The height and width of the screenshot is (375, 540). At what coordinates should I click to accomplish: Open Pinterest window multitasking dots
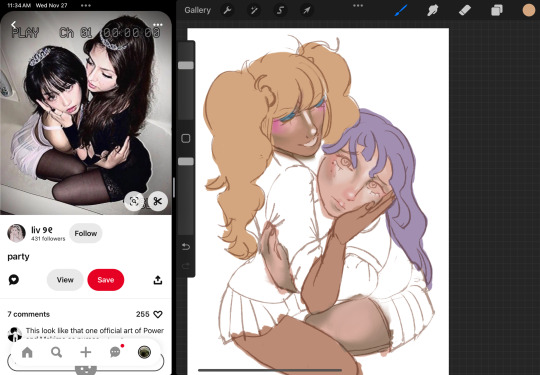[x=86, y=6]
